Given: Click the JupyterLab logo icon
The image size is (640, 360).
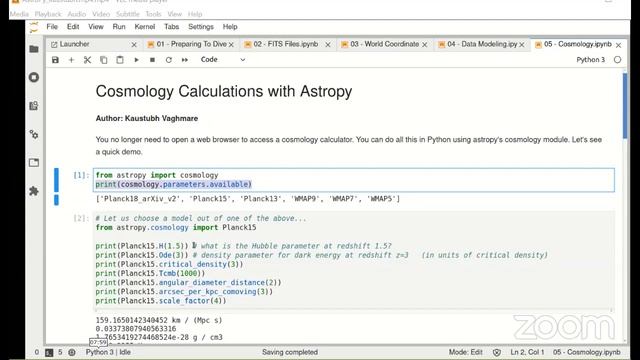Looking at the screenshot, I should tap(34, 27).
